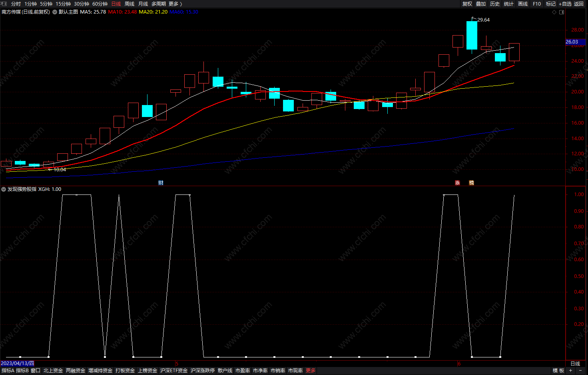This screenshot has height=375, width=588.
Task: Click the red 涨 marker icon
Action: (457, 183)
